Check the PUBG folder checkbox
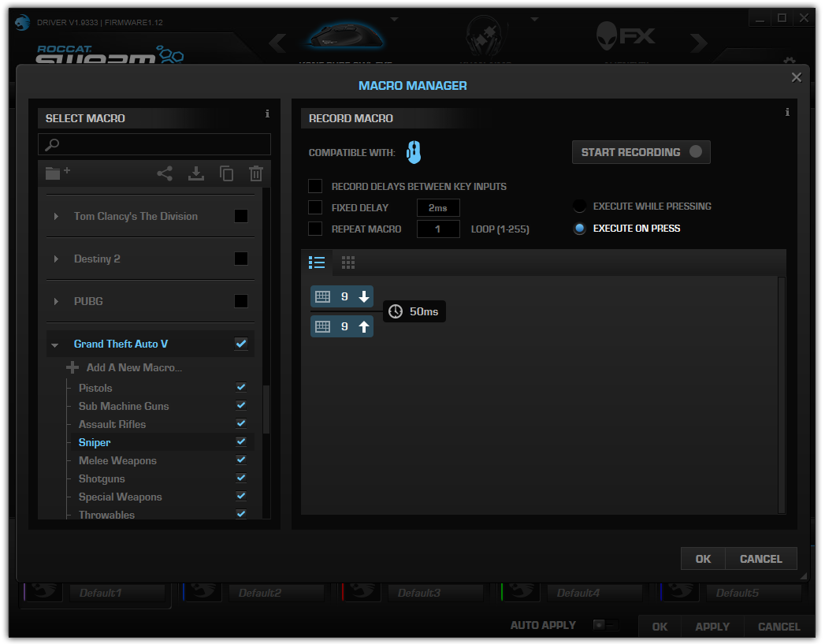The width and height of the screenshot is (825, 644). click(x=241, y=301)
